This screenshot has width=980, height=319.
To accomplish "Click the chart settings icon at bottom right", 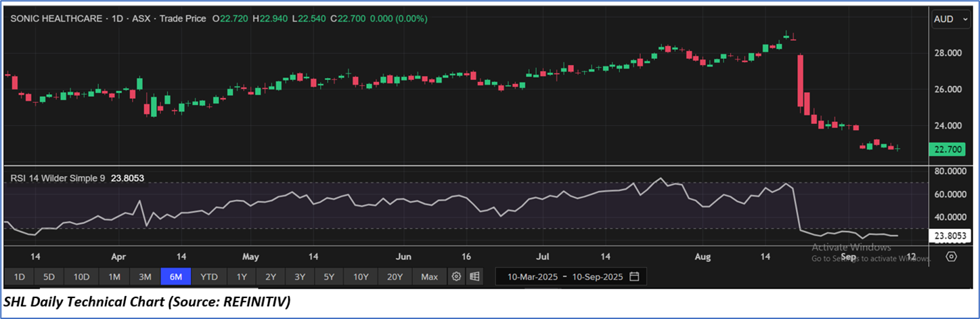I will (951, 257).
